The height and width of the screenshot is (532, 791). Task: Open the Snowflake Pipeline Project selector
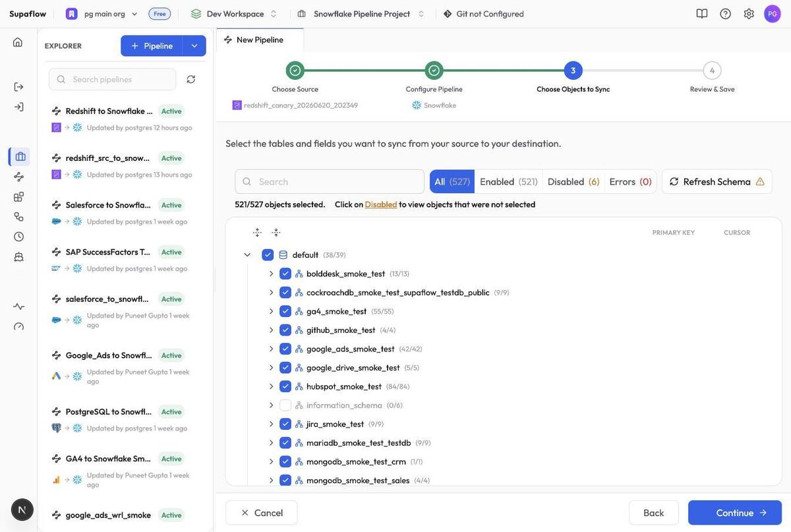tap(361, 14)
